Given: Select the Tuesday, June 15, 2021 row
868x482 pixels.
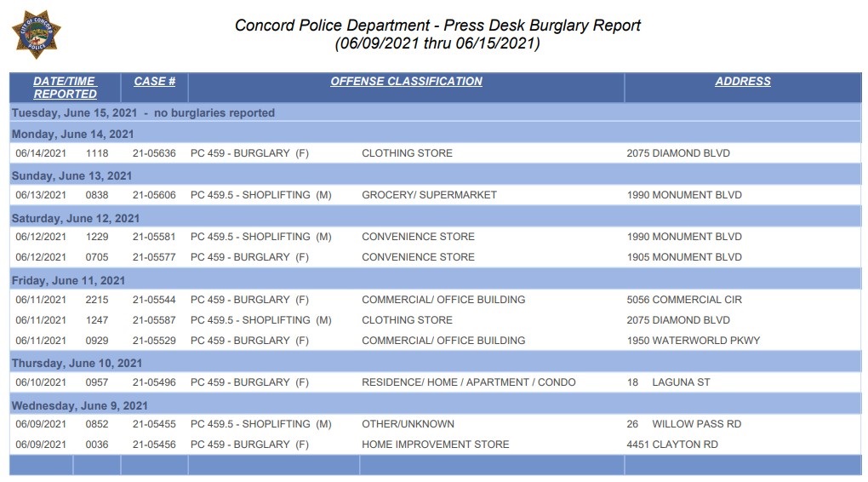Looking at the screenshot, I should coord(435,113).
